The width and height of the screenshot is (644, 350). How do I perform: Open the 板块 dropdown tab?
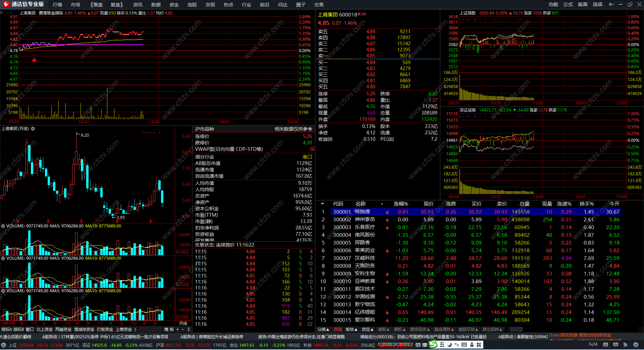pos(352,330)
